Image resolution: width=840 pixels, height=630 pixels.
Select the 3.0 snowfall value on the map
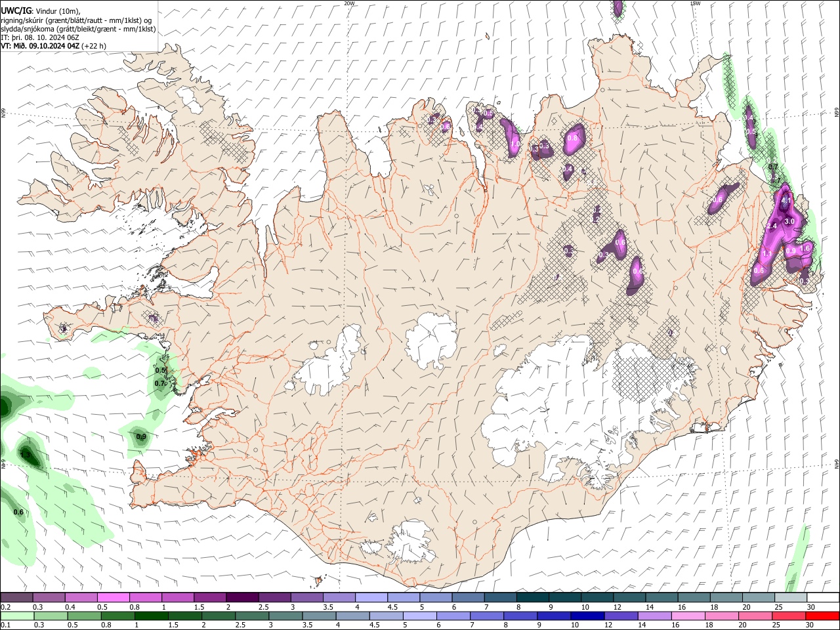(x=789, y=222)
